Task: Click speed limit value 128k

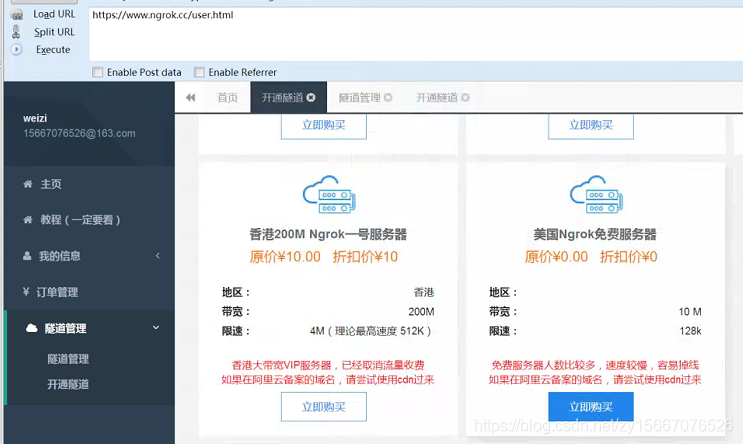Action: (x=690, y=331)
